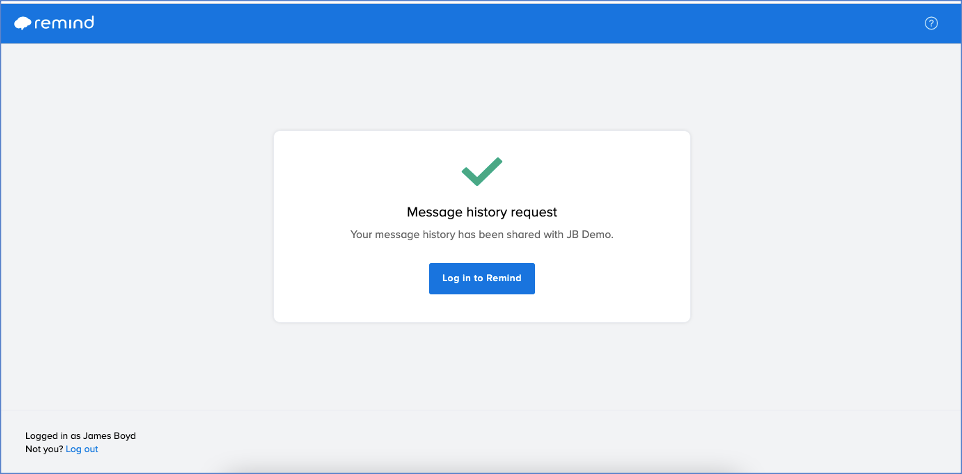Click the "Not you?" label
Screen dimensions: 962x474
pos(44,449)
